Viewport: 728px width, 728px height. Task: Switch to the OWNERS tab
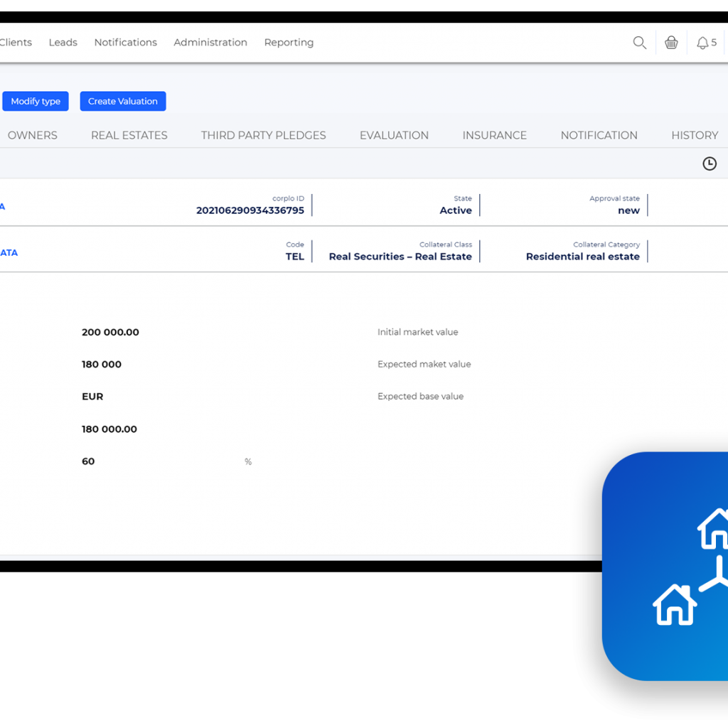[x=33, y=135]
